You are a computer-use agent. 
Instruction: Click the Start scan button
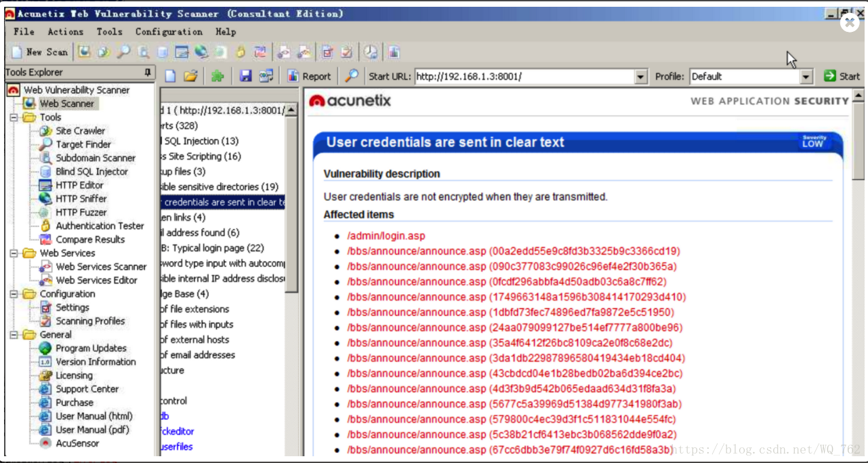[842, 76]
